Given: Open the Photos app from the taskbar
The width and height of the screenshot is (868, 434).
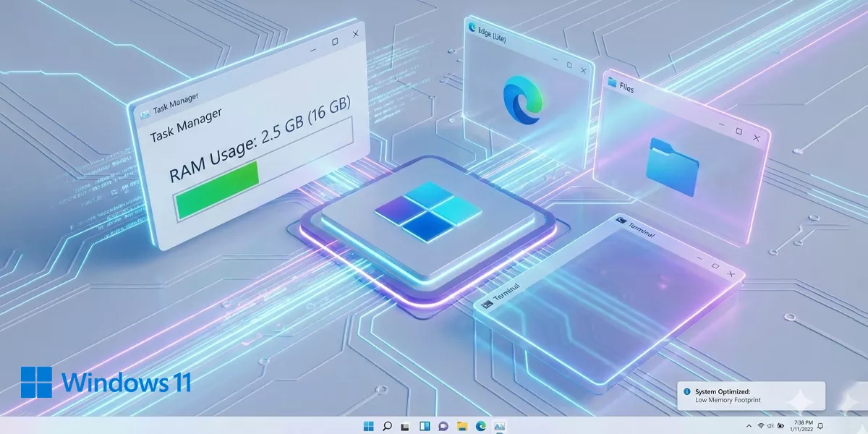Looking at the screenshot, I should coord(498,425).
